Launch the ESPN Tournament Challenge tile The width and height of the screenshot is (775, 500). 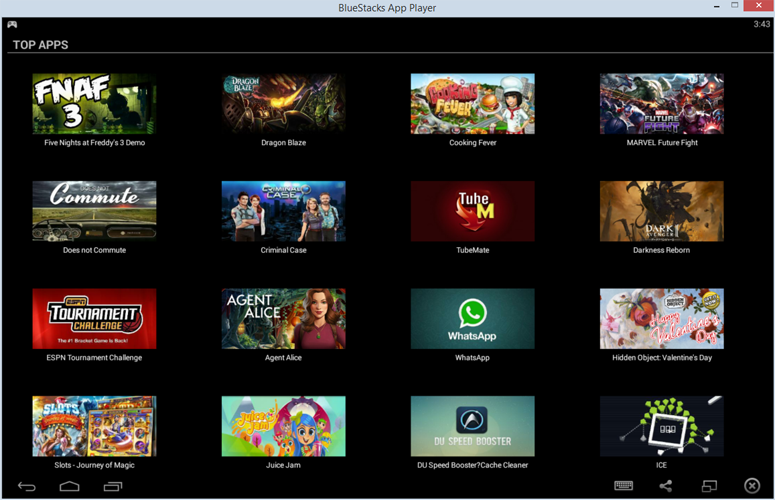[x=94, y=319]
